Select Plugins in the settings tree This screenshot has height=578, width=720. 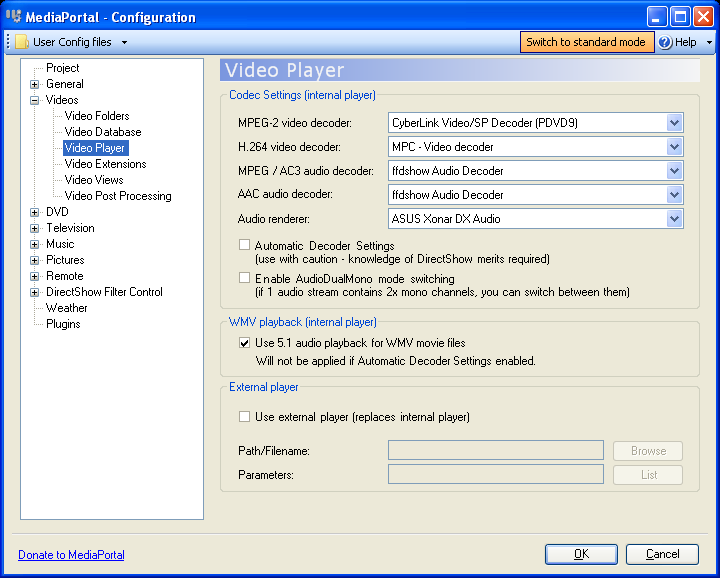(x=63, y=324)
